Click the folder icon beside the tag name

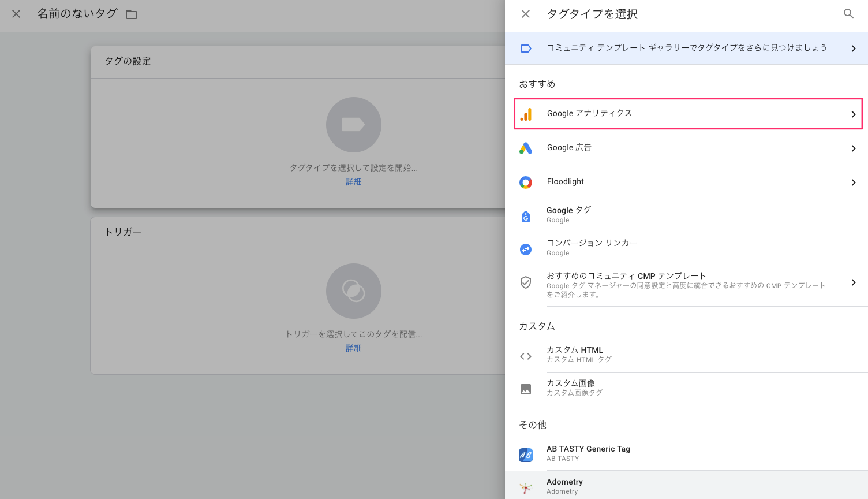pos(131,14)
